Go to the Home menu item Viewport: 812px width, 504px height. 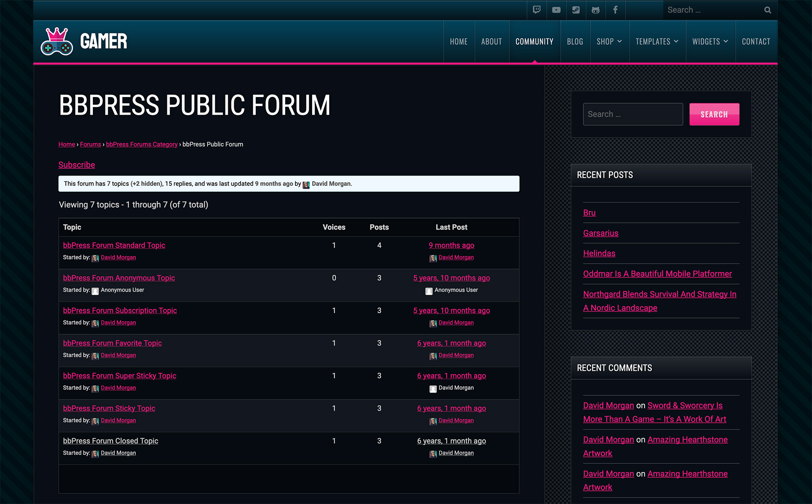[459, 42]
